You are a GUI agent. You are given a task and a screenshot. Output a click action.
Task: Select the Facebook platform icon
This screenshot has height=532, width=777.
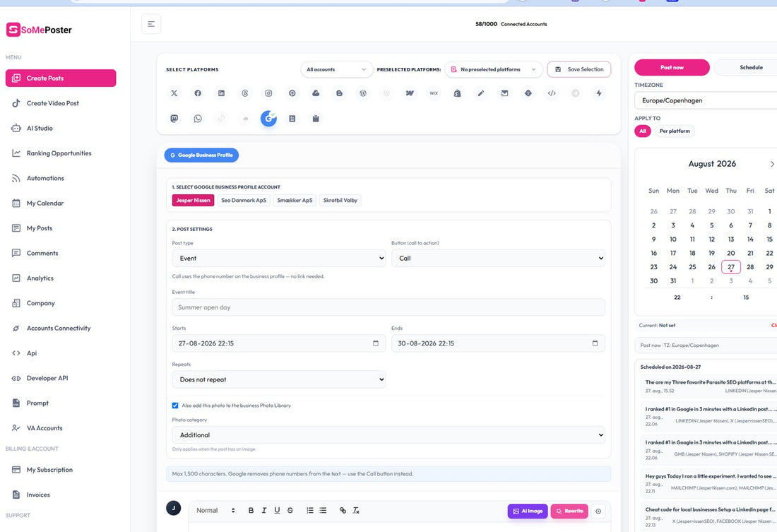pos(198,93)
